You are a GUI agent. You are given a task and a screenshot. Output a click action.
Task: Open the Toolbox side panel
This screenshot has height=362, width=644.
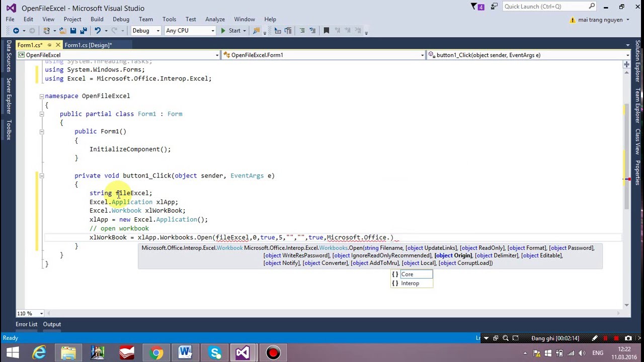click(x=9, y=130)
